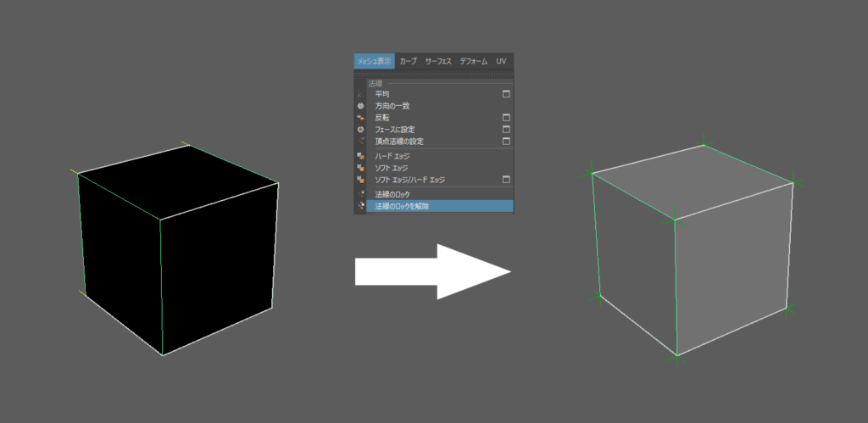
Task: Open the デフォーム menu
Action: point(473,61)
